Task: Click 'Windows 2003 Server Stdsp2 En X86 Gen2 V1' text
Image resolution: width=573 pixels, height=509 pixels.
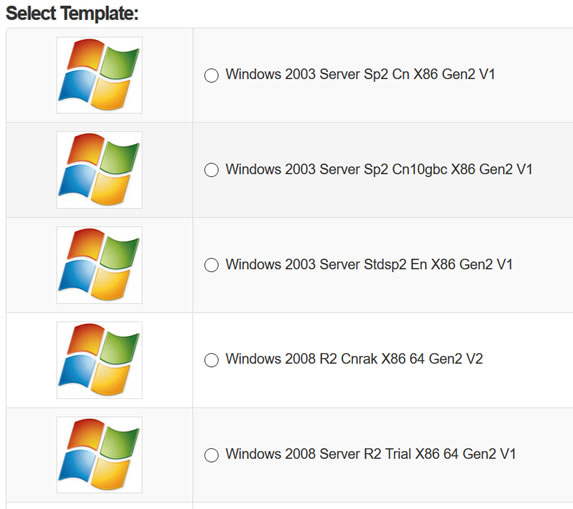Action: [x=369, y=264]
